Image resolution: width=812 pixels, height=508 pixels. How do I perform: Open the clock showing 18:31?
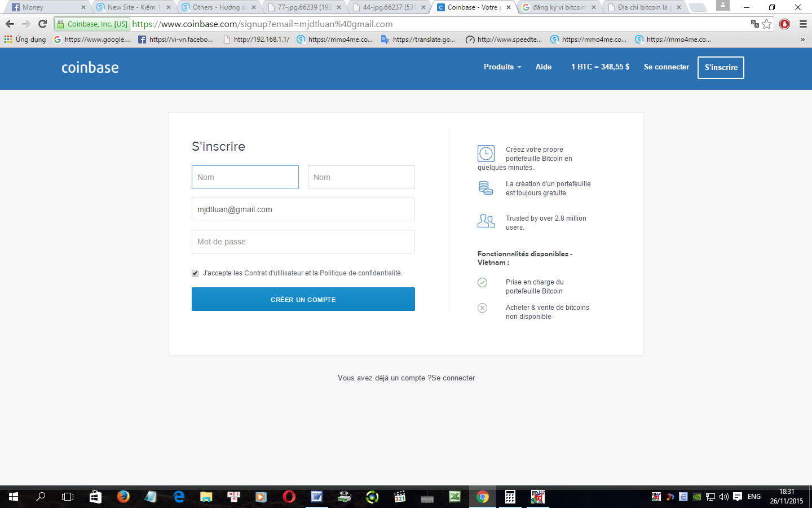787,497
